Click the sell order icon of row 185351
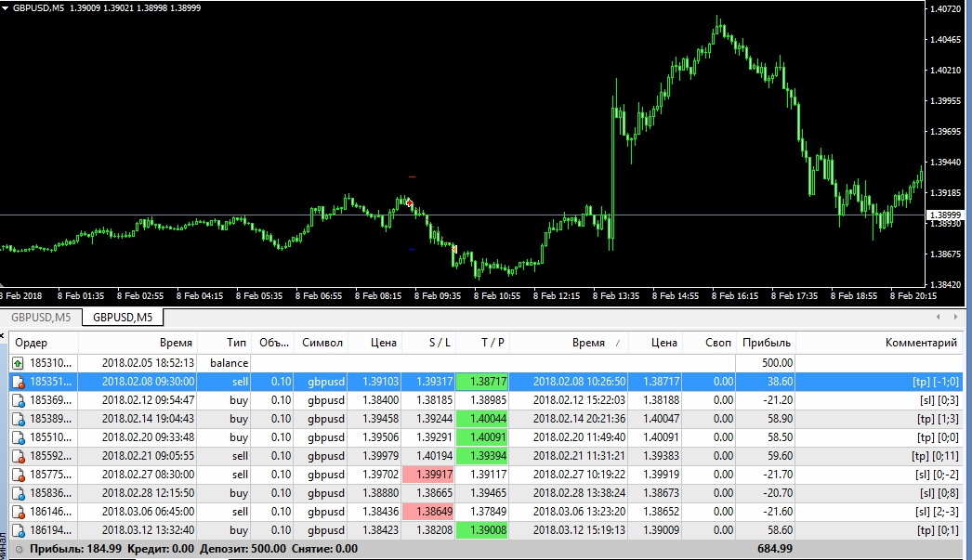Viewport: 972px width, 560px height. (18, 382)
